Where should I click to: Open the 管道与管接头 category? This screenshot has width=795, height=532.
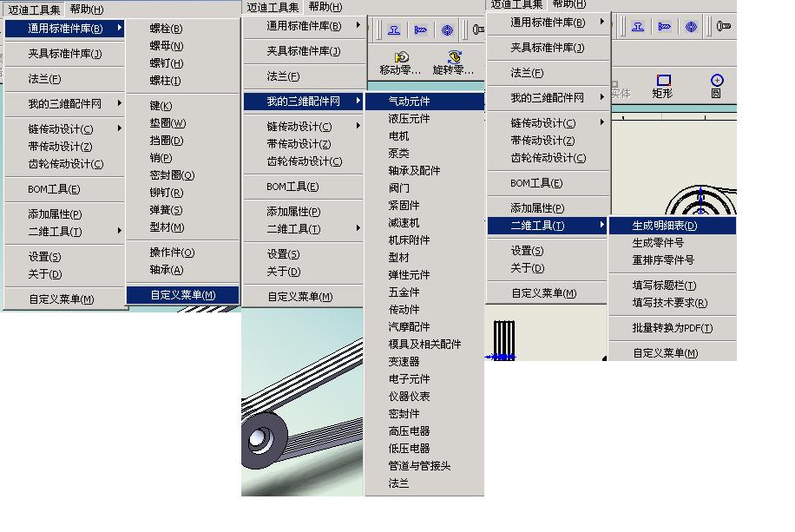tap(419, 465)
